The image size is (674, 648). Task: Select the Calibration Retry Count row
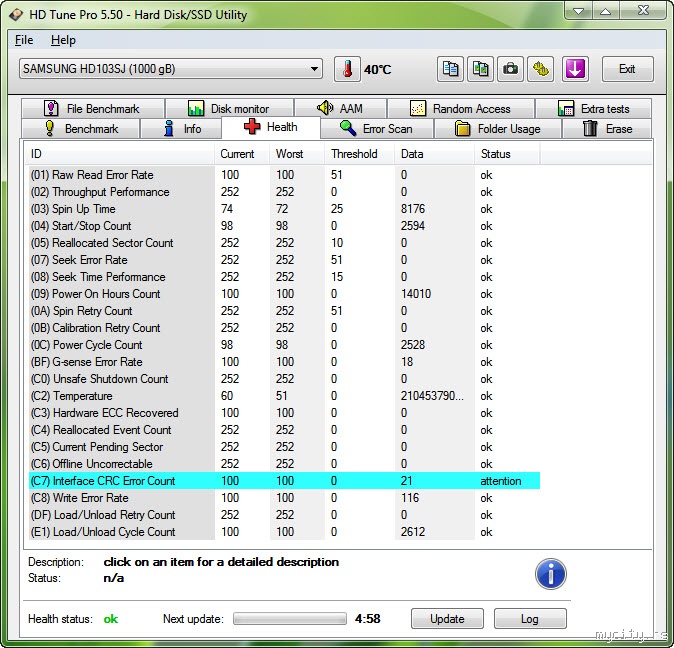[x=285, y=328]
